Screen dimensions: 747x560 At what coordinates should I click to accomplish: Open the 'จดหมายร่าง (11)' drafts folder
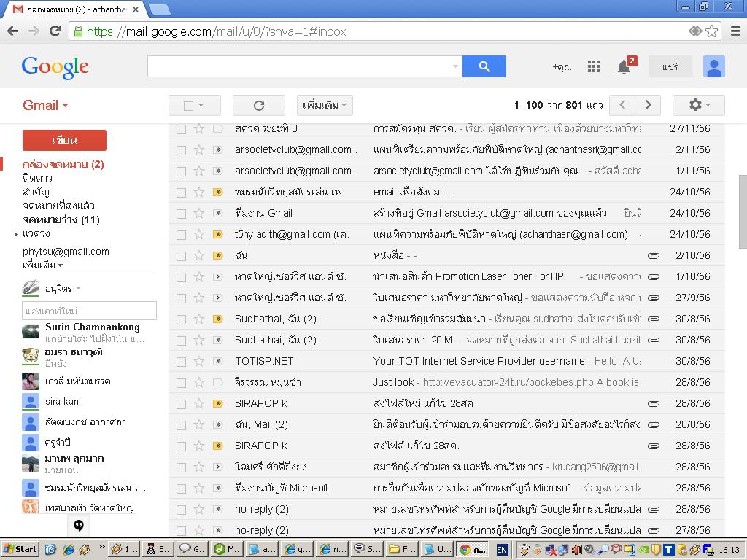(x=61, y=219)
